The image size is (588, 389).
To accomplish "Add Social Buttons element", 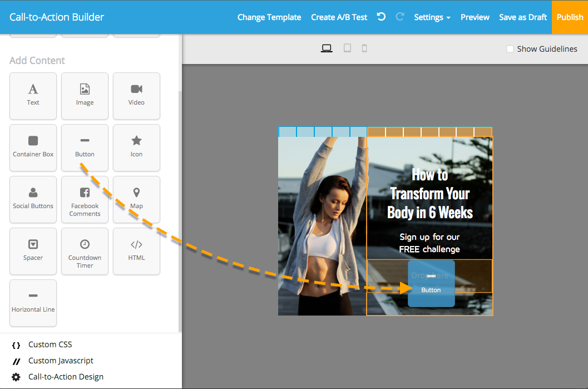I will [x=33, y=200].
